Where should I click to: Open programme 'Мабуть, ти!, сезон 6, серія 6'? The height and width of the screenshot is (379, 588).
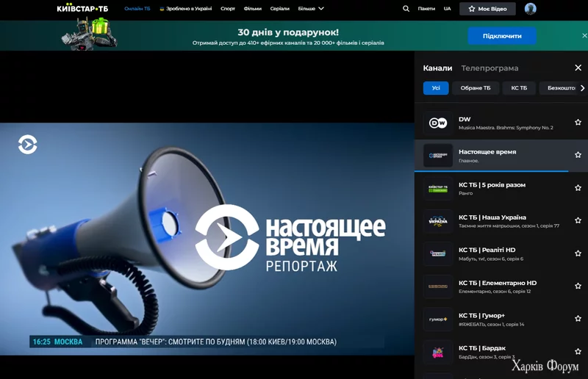(x=491, y=259)
